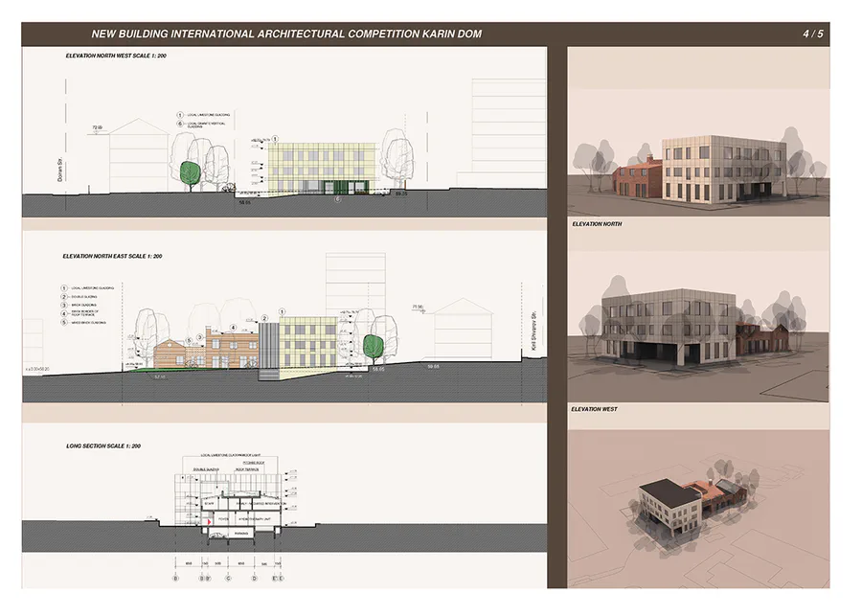Click the "DOUBLE GLAZING" label above the long section

point(206,469)
